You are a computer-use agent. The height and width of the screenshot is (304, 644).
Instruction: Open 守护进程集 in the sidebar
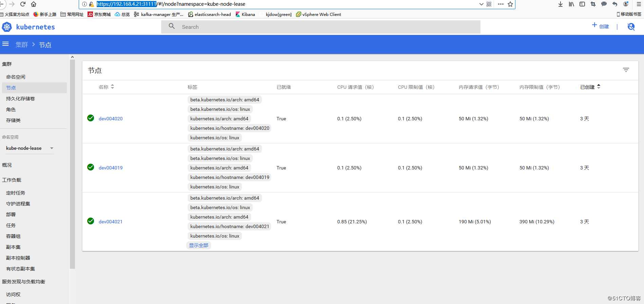(x=18, y=204)
